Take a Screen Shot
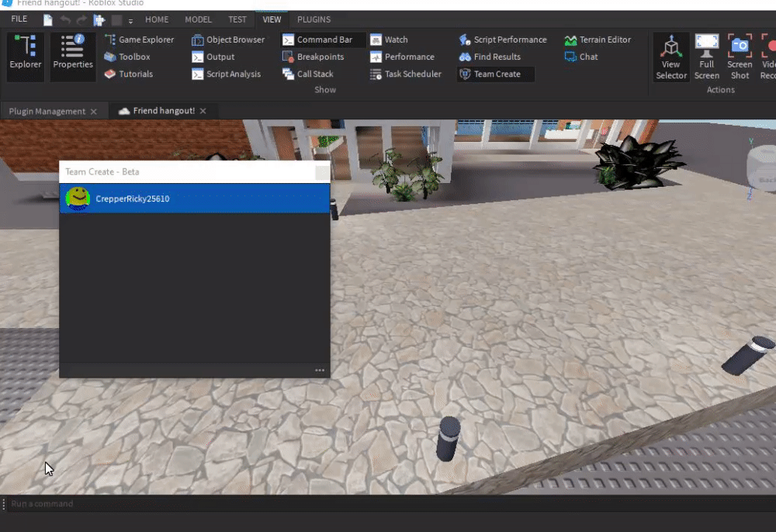776x532 pixels. coord(740,57)
